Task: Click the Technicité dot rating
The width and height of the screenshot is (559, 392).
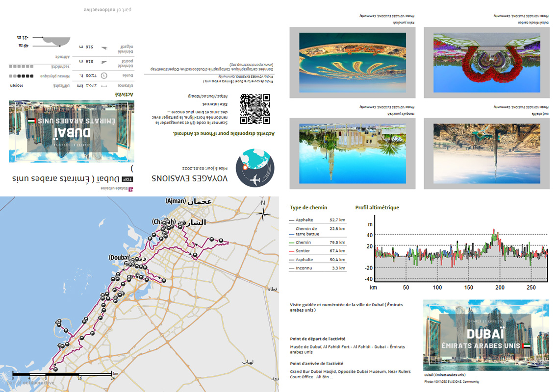Action: coord(21,67)
